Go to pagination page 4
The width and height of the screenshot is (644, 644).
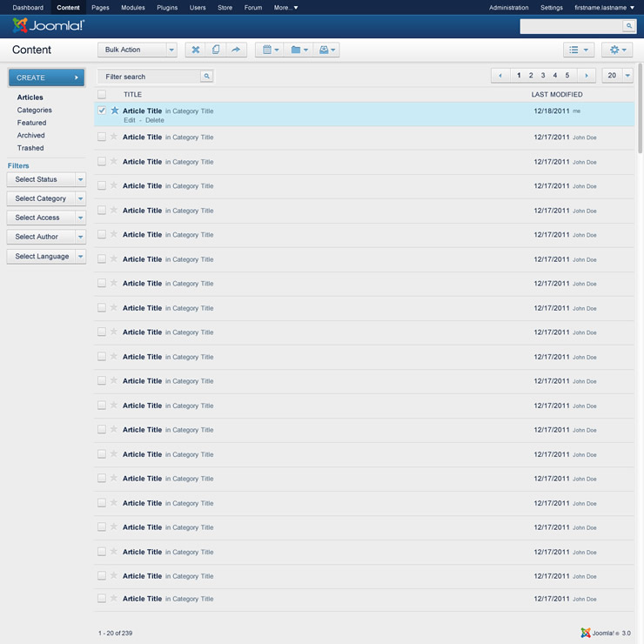(x=555, y=75)
